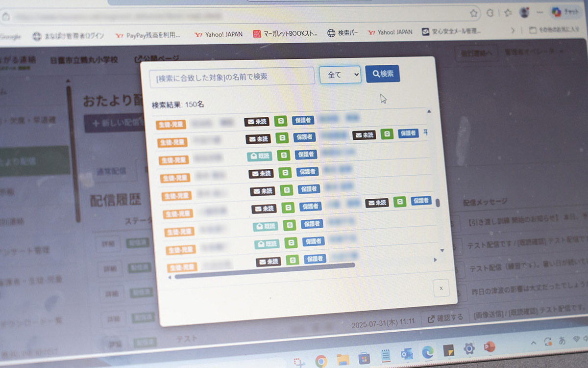588x368 pixels.
Task: Click the down arrow of the results scrollbar
Action: coord(442,250)
